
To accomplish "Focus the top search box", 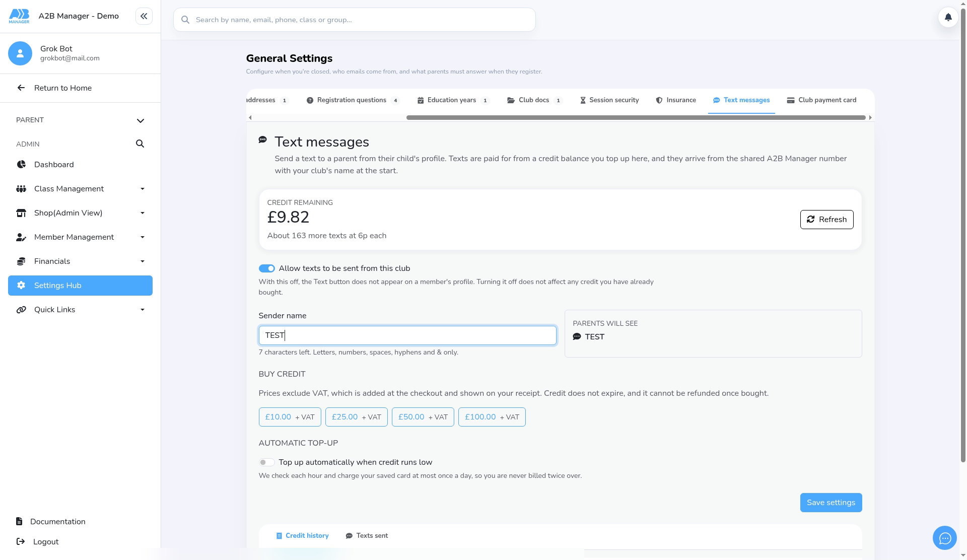I will click(x=354, y=20).
